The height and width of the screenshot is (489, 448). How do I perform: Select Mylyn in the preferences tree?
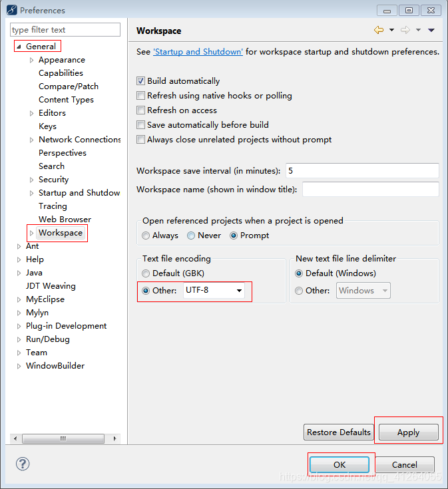pyautogui.click(x=37, y=313)
